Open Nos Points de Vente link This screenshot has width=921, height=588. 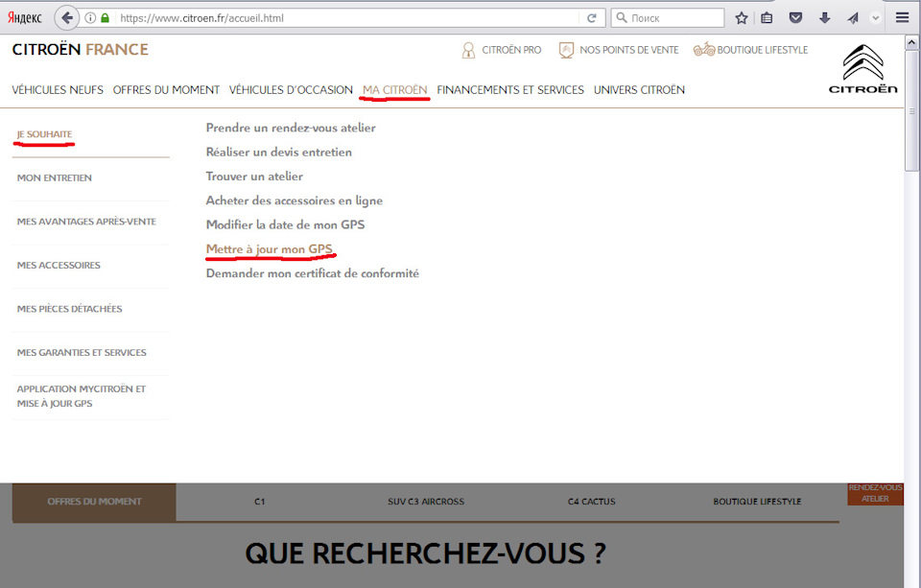click(x=629, y=50)
